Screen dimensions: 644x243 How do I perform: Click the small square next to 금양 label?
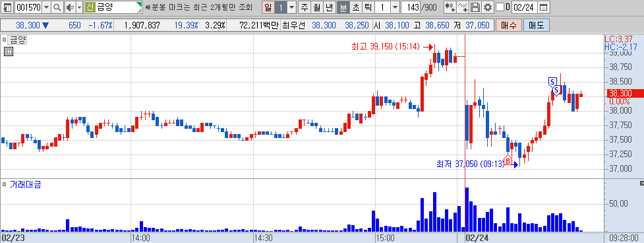[5, 40]
